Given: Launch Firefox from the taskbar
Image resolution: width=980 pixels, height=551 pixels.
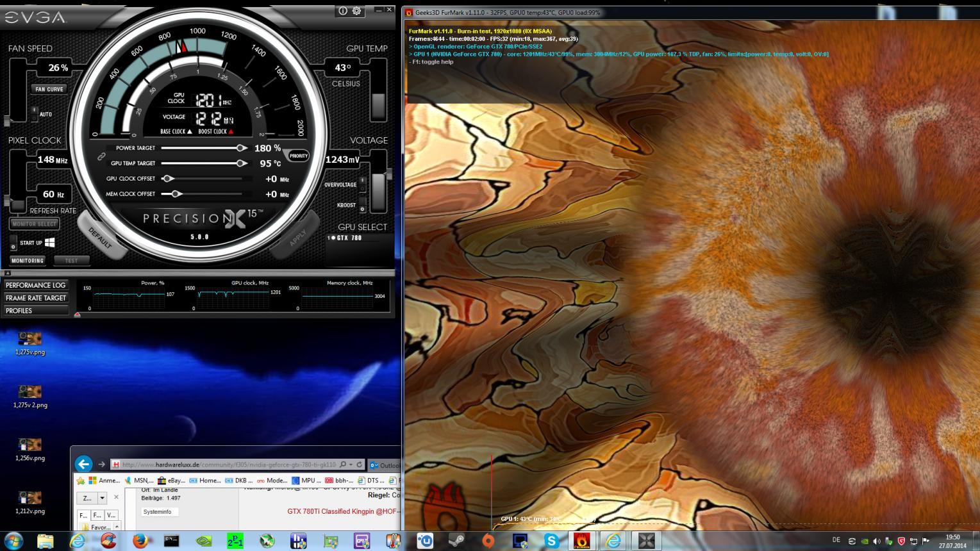Looking at the screenshot, I should point(140,541).
